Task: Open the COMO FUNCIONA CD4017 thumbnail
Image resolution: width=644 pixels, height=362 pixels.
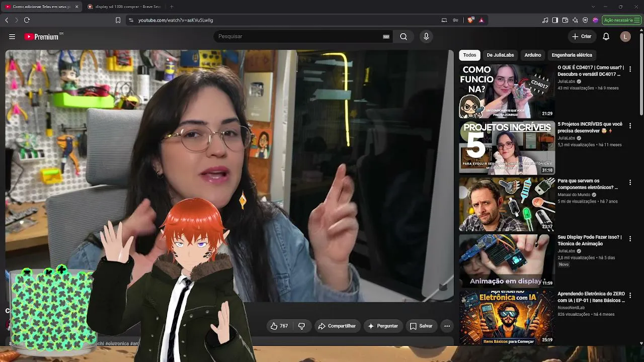Action: [x=507, y=91]
